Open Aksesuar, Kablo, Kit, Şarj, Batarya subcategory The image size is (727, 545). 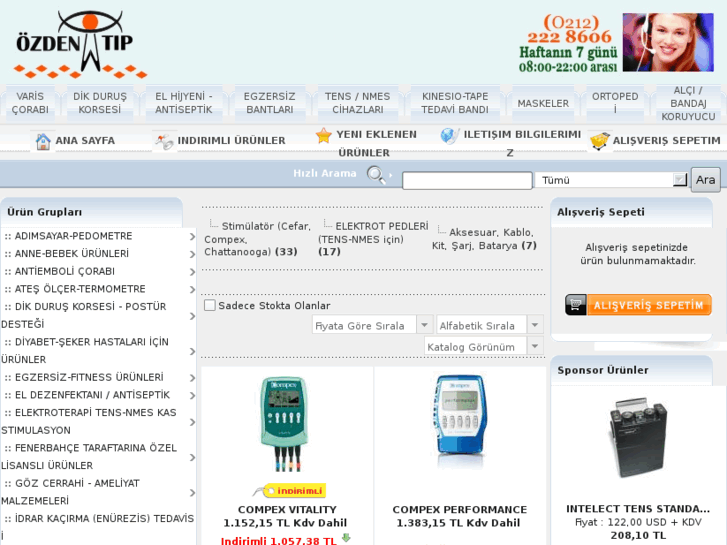(485, 239)
